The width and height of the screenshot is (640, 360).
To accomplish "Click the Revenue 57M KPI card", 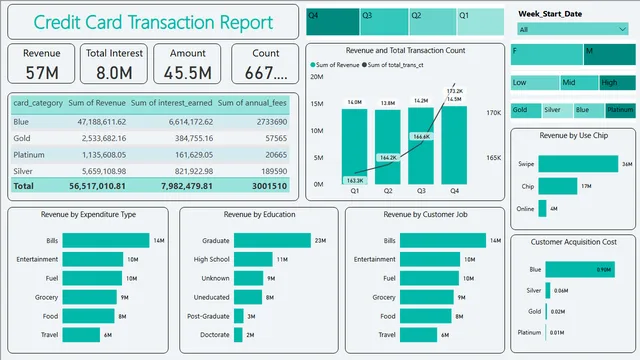I will point(41,64).
